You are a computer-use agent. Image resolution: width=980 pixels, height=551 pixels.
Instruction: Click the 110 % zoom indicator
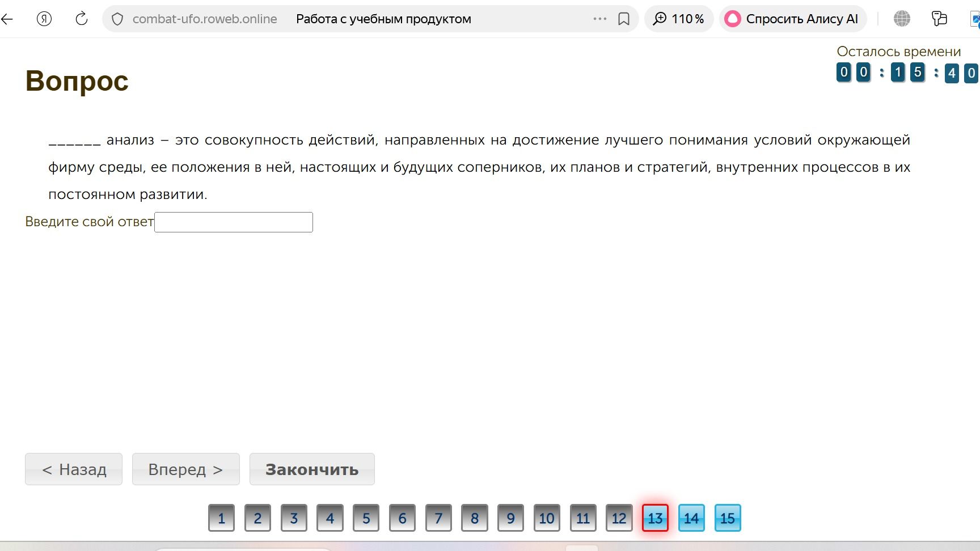(679, 19)
